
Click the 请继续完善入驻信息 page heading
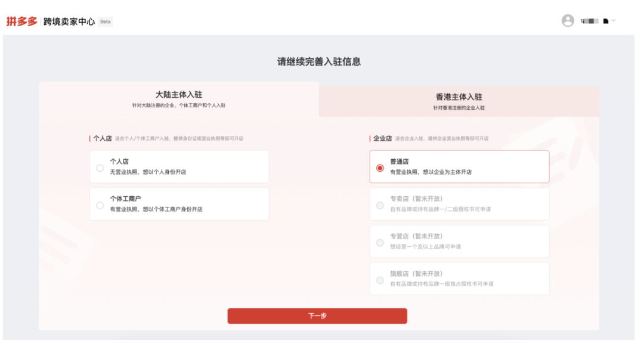(x=319, y=61)
